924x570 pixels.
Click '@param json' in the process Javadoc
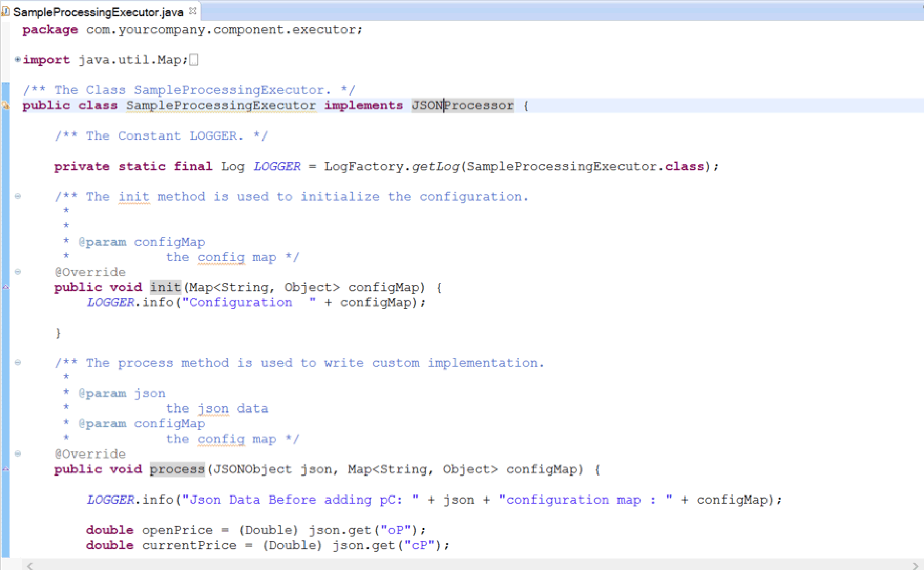point(122,393)
